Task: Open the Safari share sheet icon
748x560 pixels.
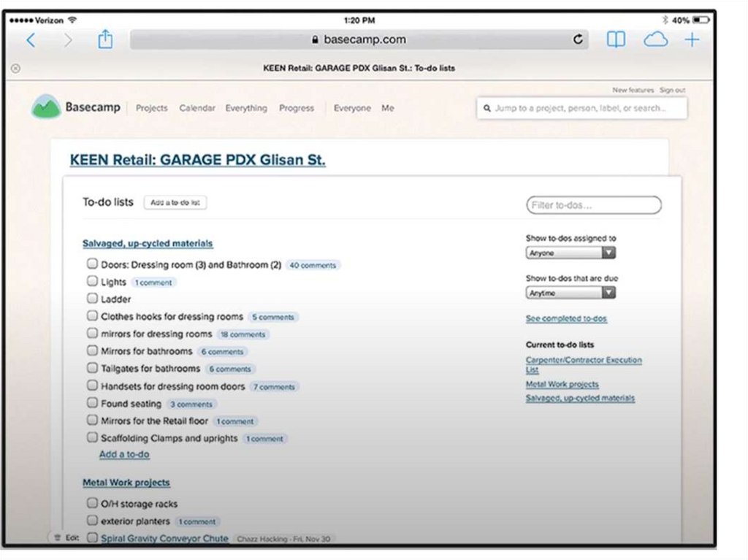Action: [x=105, y=39]
